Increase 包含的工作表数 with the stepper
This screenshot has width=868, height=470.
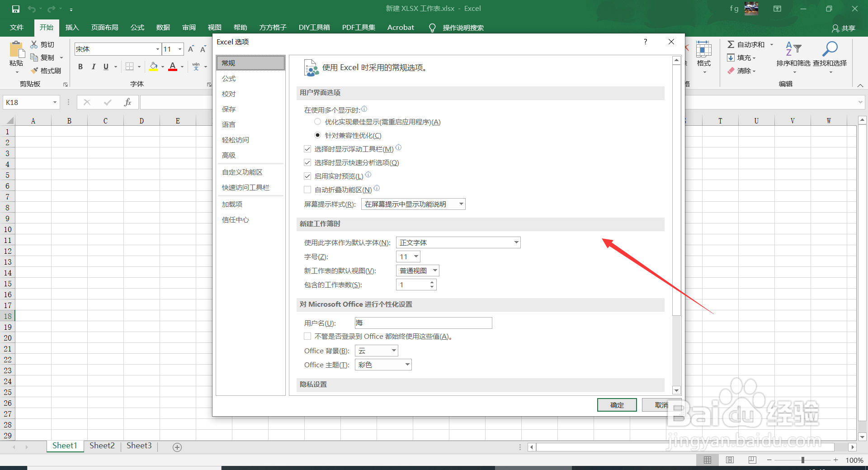pos(432,282)
